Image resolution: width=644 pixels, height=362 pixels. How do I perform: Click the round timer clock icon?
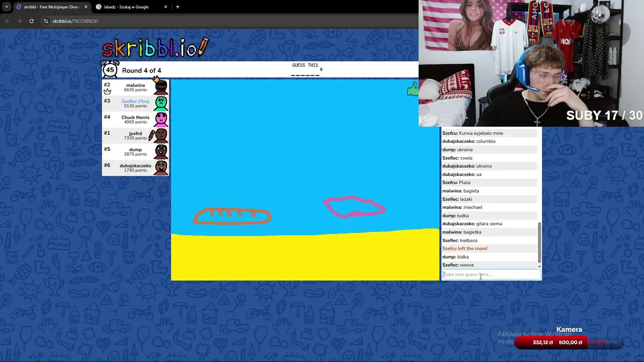point(110,69)
